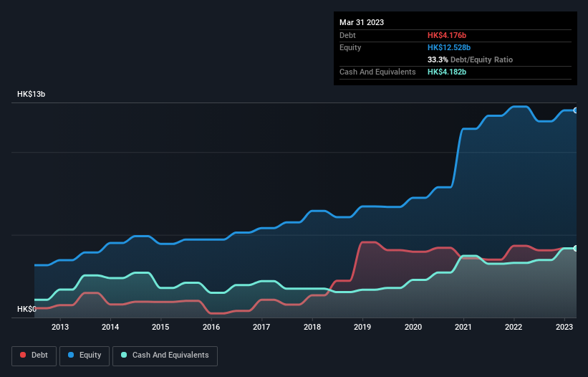Toggle Cash And Equivalents legend button
The image size is (588, 377).
tap(165, 355)
